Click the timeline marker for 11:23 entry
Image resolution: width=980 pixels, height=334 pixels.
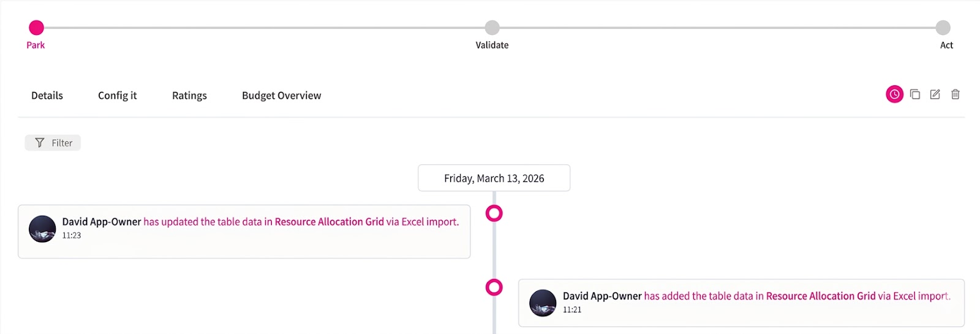point(494,213)
